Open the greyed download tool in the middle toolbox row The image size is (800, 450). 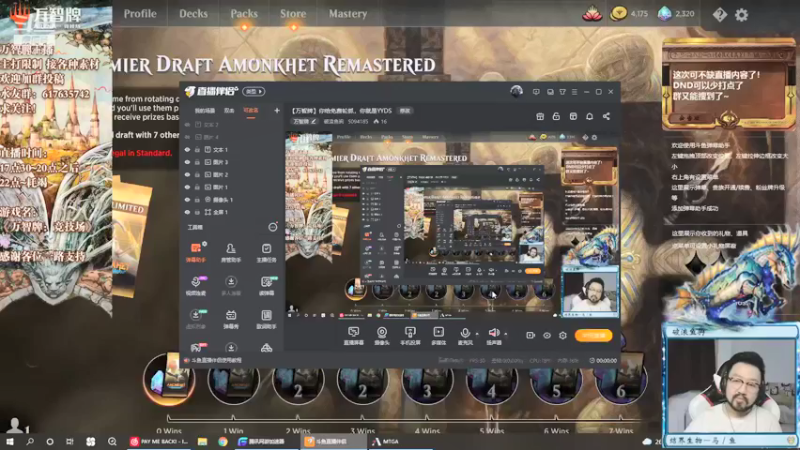(x=231, y=286)
